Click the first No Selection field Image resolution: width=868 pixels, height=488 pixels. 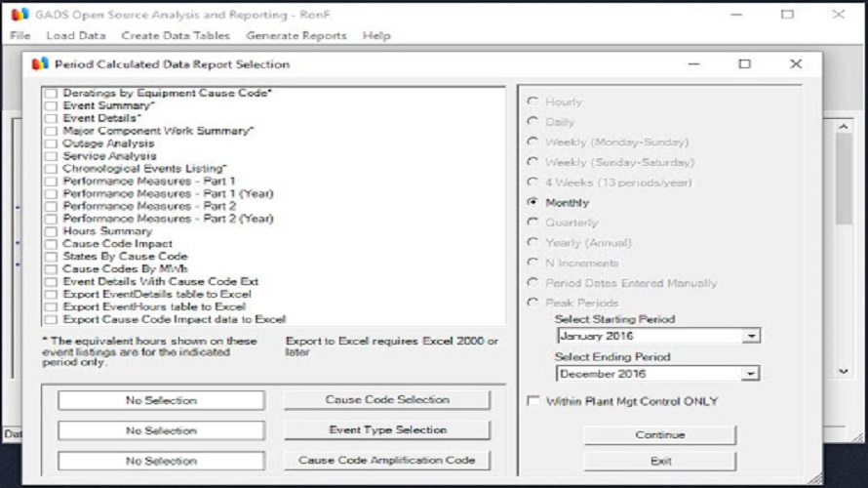[161, 400]
